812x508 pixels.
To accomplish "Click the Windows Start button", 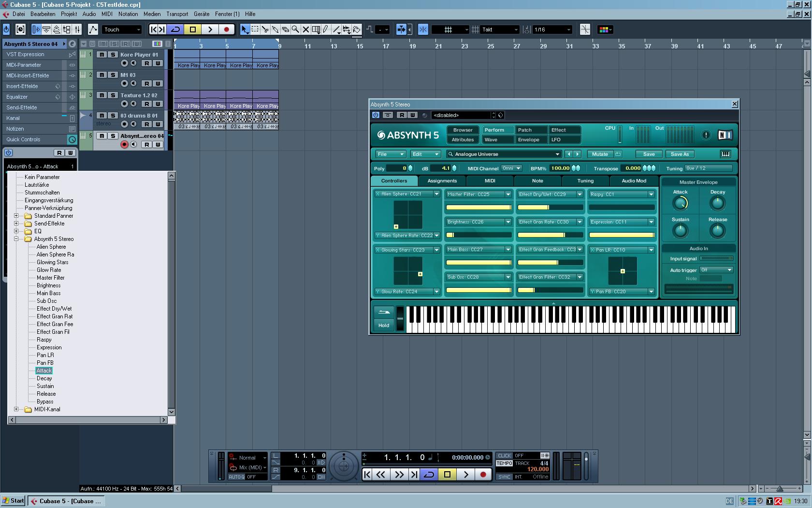I will click(x=13, y=501).
